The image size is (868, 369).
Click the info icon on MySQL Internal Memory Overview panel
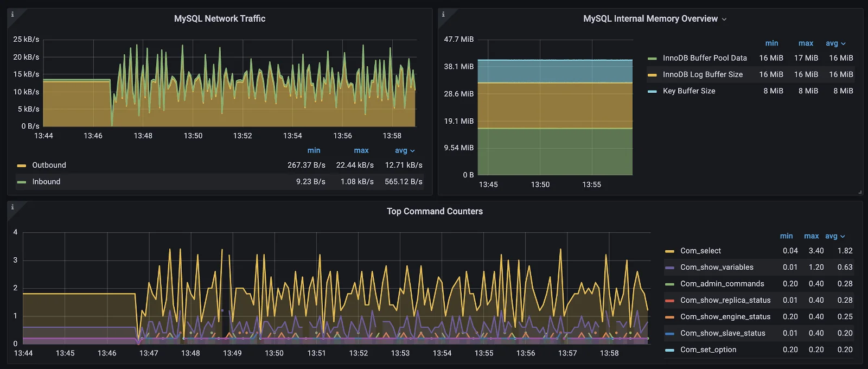point(443,15)
